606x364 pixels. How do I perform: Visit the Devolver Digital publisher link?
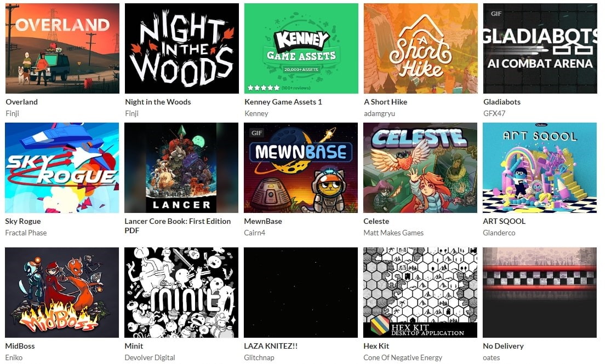[150, 357]
